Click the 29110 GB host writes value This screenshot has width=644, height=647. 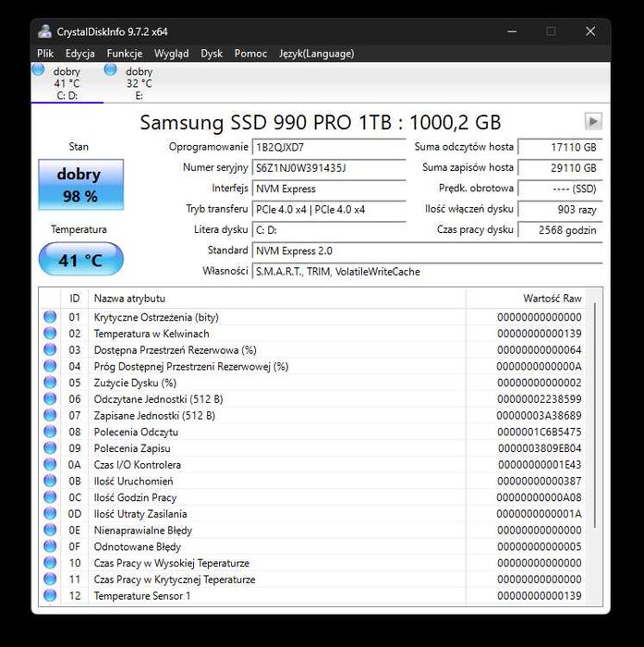click(x=560, y=168)
